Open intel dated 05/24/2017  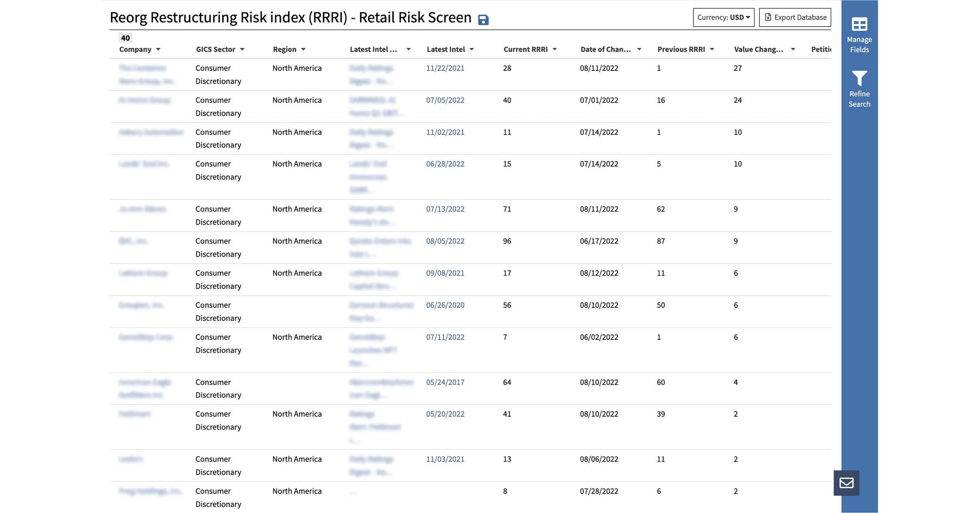click(445, 382)
